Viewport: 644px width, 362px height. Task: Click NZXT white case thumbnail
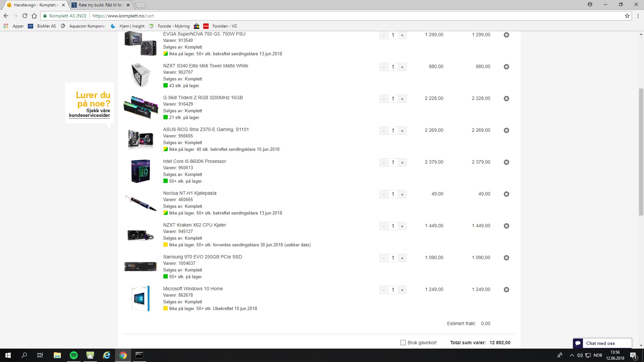(141, 75)
